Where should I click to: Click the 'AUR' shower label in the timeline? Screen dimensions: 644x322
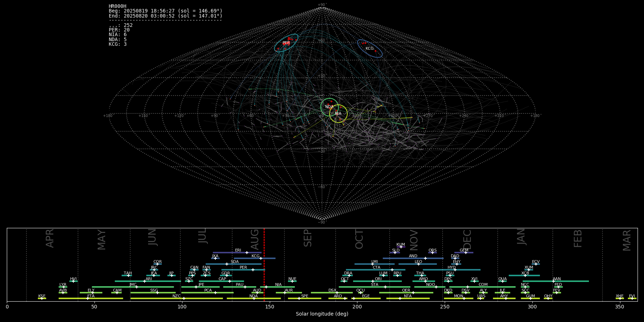(289, 291)
